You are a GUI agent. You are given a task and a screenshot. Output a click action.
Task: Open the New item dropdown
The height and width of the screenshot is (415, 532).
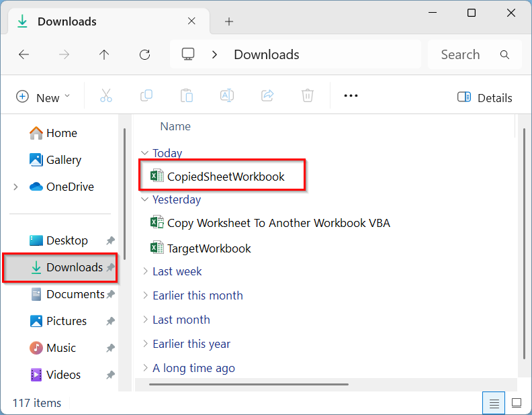pyautogui.click(x=43, y=97)
